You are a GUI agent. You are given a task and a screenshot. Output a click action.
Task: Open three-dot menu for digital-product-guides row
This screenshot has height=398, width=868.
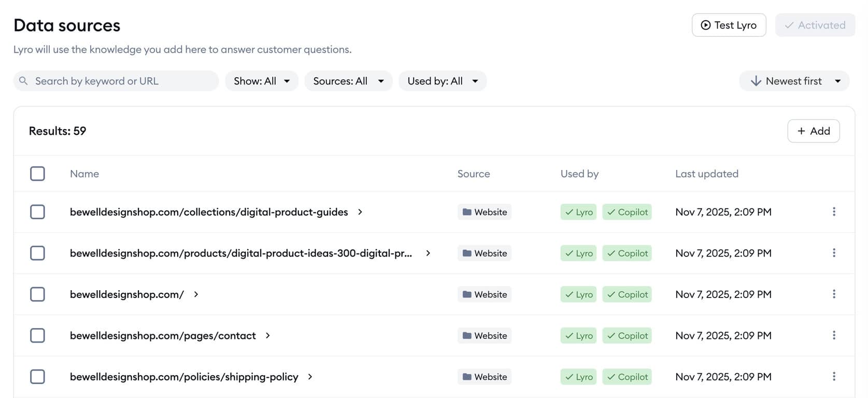coord(833,212)
